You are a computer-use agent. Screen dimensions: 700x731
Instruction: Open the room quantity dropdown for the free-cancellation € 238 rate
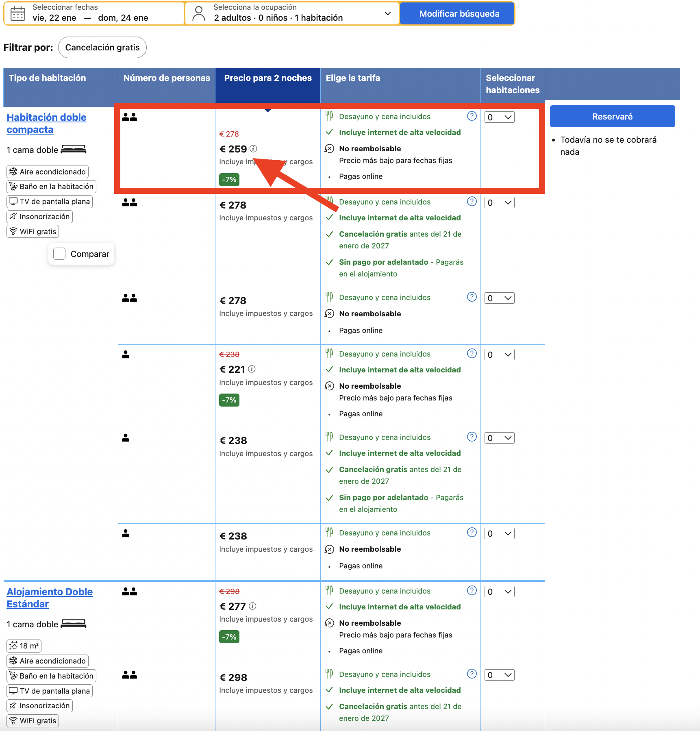coord(500,438)
